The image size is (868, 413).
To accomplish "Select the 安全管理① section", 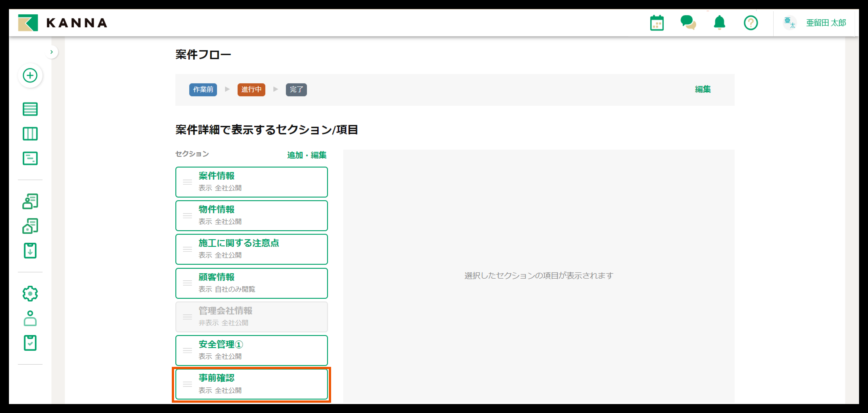I will click(x=251, y=350).
